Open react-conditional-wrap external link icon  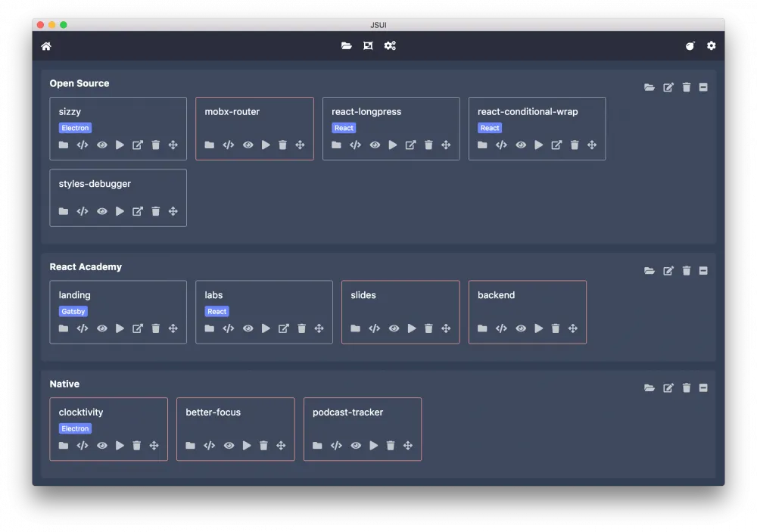tap(556, 145)
